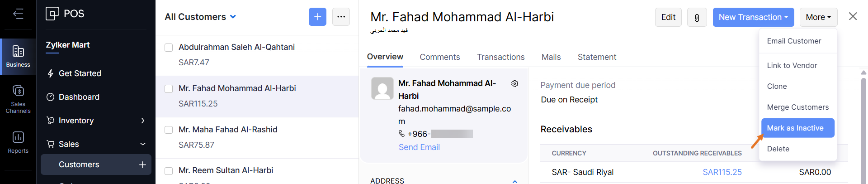
Task: Choose Mark as Inactive from More menu
Action: 797,128
